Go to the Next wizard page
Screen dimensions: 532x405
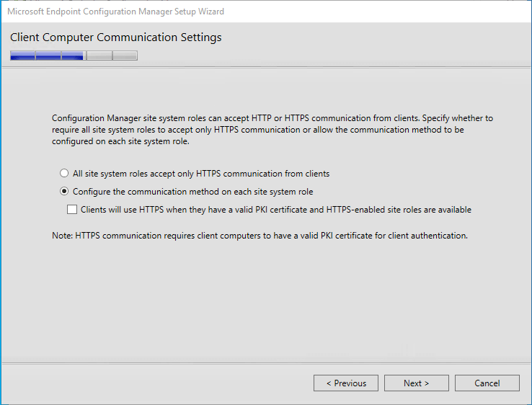417,383
